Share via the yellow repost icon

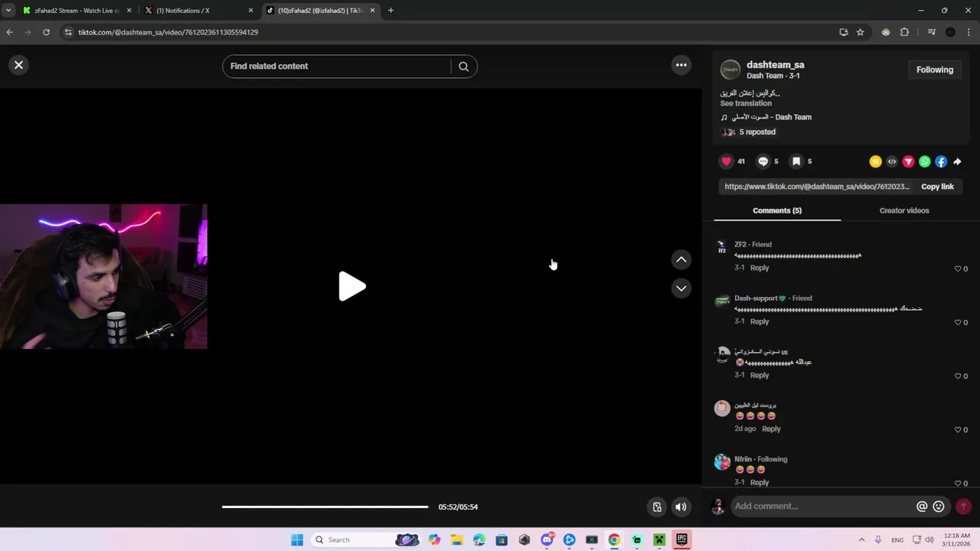click(x=875, y=161)
